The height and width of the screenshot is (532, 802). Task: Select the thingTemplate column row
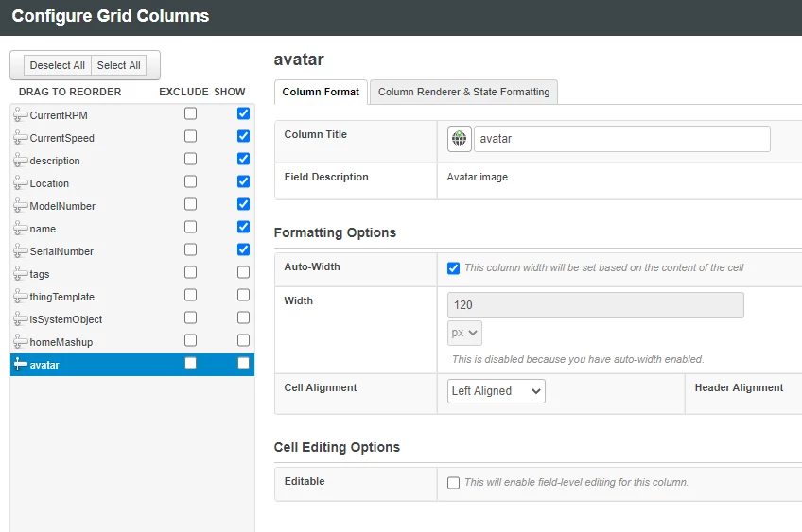click(x=62, y=297)
